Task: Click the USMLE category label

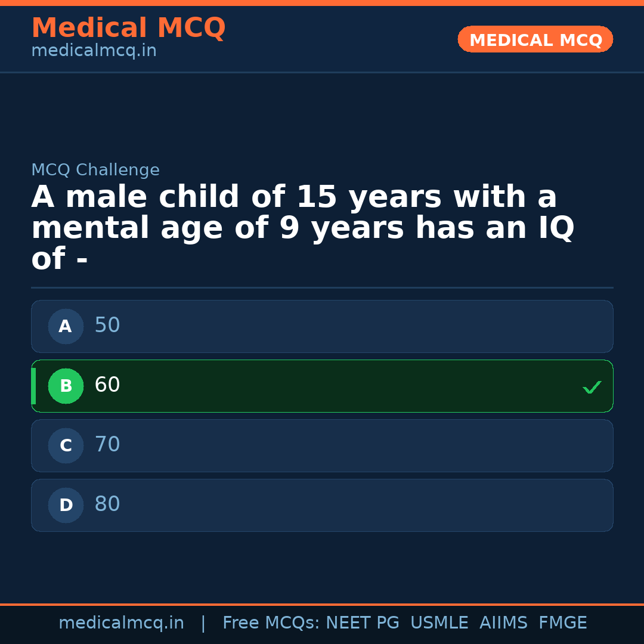Action: click(439, 623)
